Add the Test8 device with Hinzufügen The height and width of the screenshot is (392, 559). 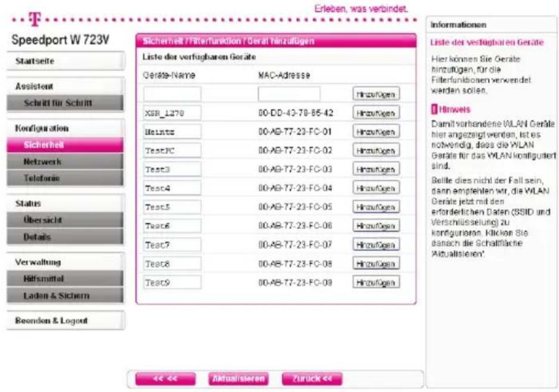point(376,264)
